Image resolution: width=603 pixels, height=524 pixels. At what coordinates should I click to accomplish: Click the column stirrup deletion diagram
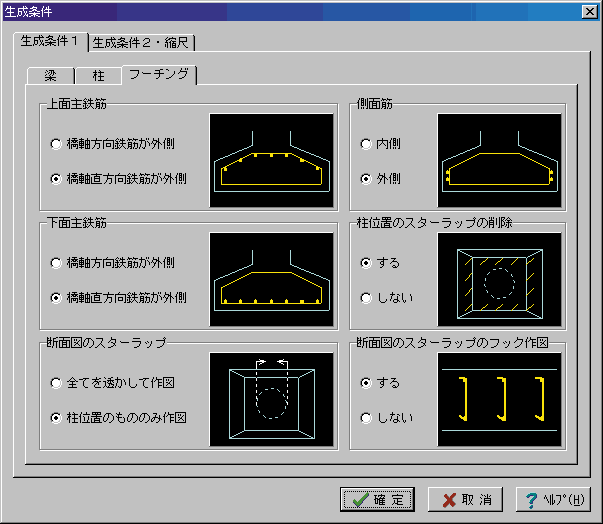click(x=497, y=279)
